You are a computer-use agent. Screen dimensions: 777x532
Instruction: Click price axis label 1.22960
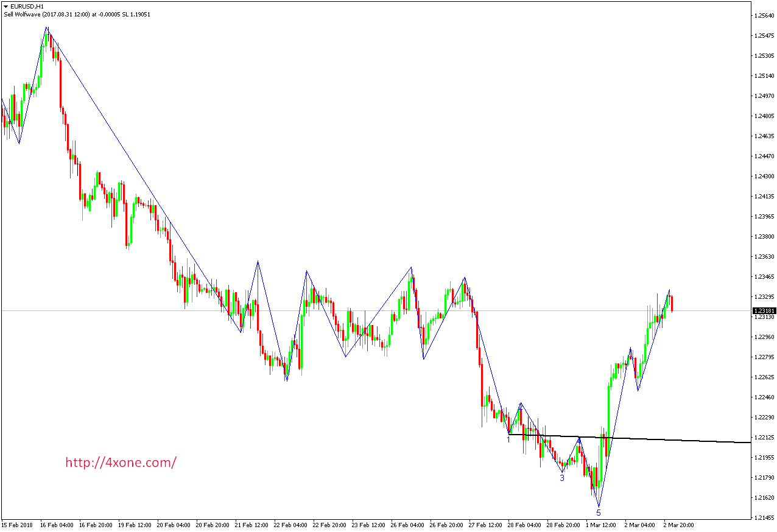(764, 337)
